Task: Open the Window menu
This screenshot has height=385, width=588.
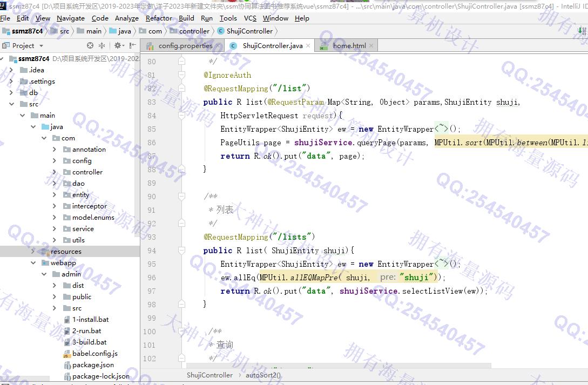Action: [275, 18]
